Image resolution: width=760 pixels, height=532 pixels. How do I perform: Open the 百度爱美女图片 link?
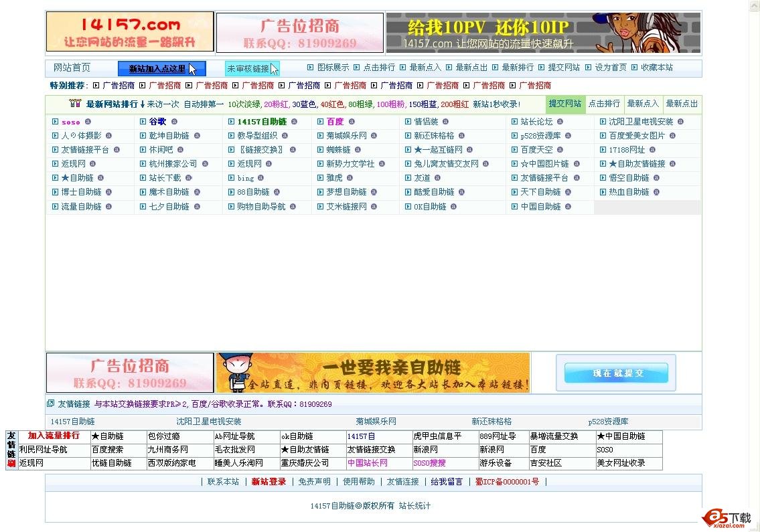coord(637,136)
